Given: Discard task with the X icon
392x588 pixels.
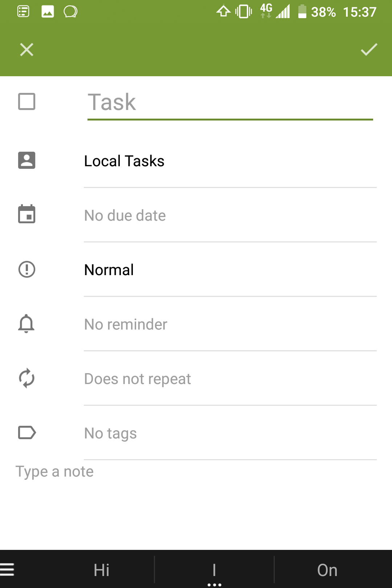Looking at the screenshot, I should tap(27, 50).
